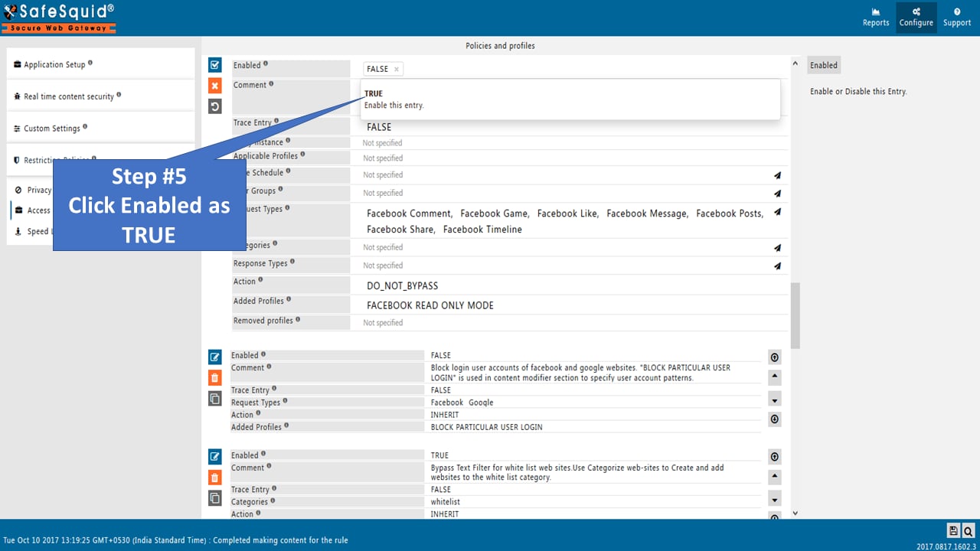Click the Enabled help panel heading
The image size is (980, 551).
(x=824, y=65)
